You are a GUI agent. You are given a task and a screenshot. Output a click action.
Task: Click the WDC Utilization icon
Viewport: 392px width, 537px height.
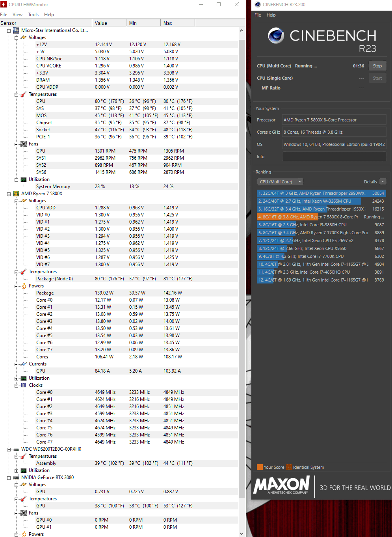coord(24,470)
